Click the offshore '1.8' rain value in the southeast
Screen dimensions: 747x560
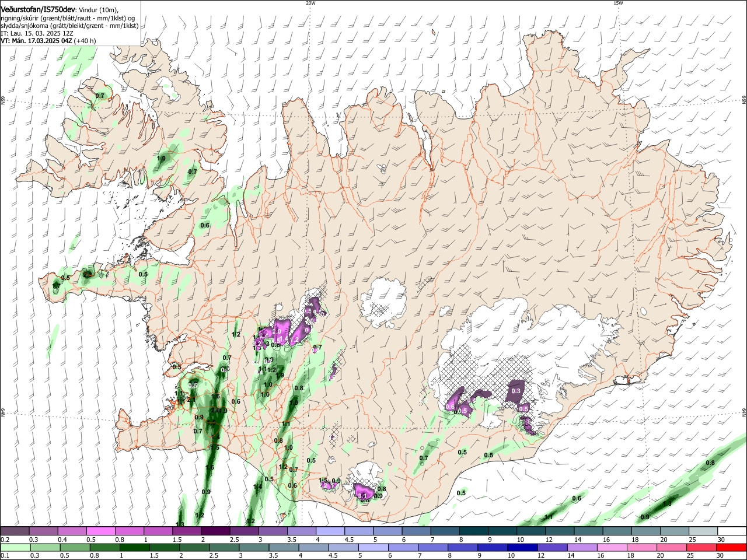pos(667,504)
